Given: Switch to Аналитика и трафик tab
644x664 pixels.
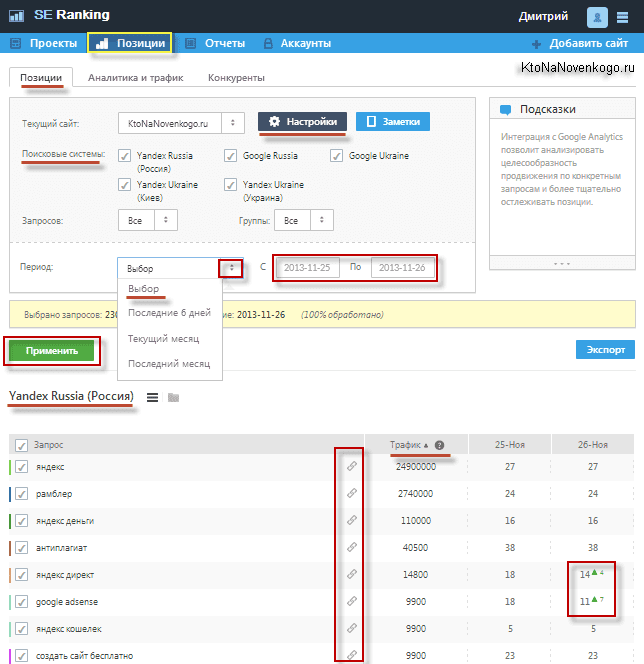Looking at the screenshot, I should click(x=135, y=78).
